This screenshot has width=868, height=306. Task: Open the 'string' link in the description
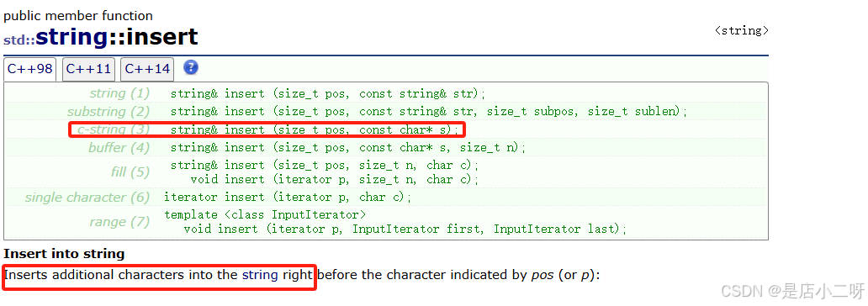[x=260, y=275]
